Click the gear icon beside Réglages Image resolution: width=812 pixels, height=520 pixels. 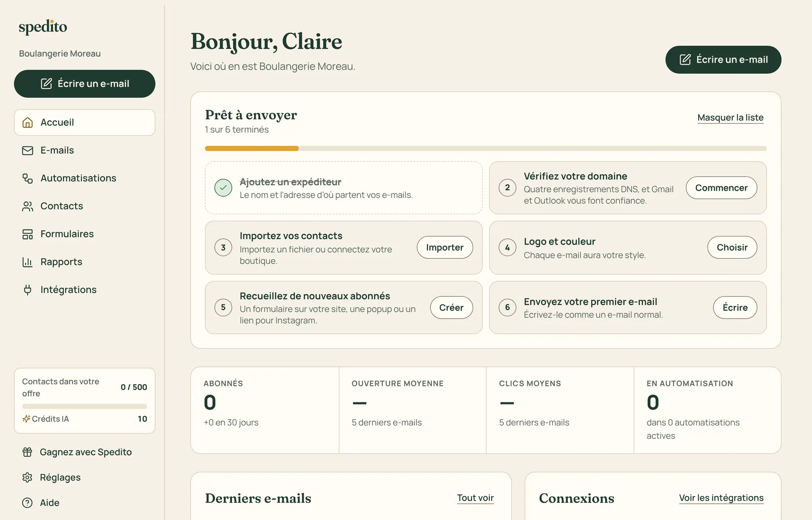(27, 478)
